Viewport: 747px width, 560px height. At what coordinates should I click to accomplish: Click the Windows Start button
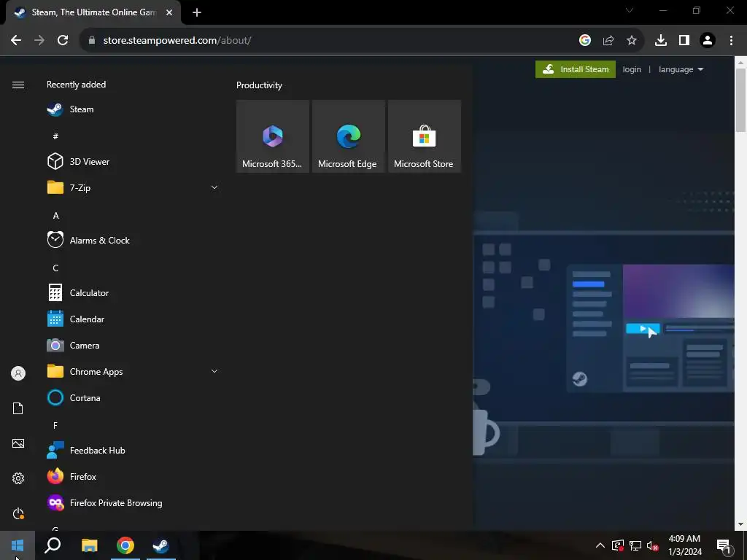pyautogui.click(x=18, y=545)
